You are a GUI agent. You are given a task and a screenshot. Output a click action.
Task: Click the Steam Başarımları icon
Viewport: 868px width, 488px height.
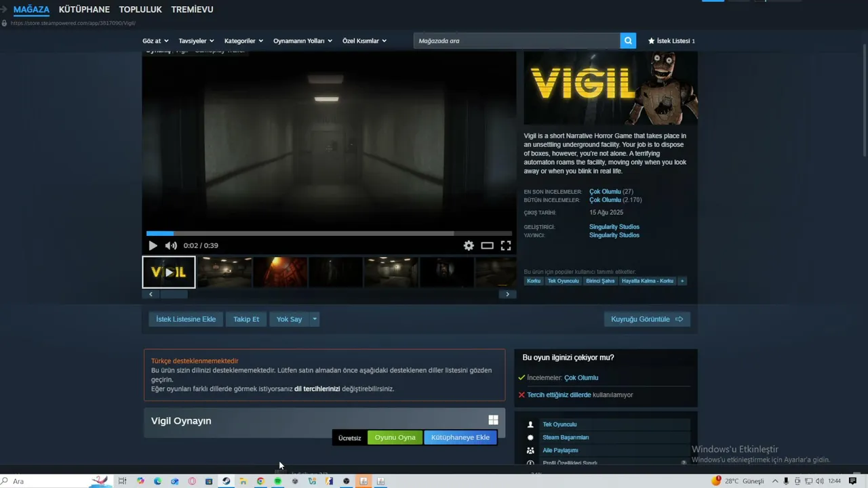[x=530, y=437]
